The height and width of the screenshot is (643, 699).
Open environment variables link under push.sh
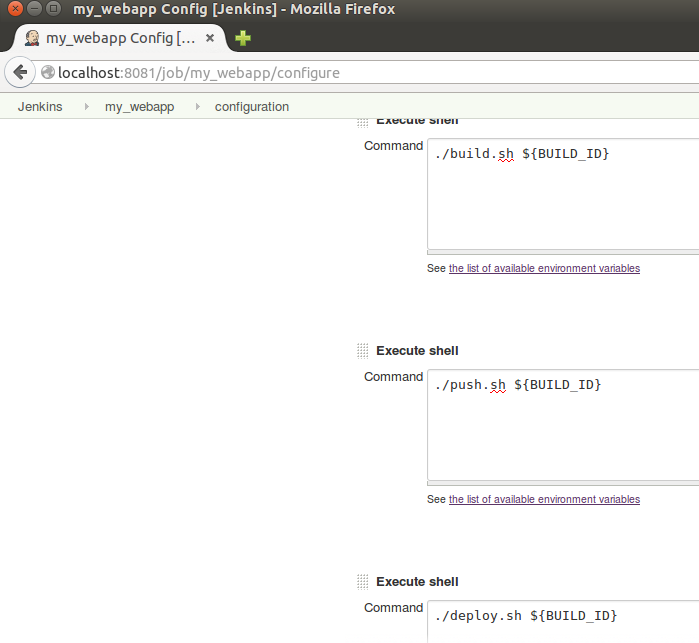point(544,499)
